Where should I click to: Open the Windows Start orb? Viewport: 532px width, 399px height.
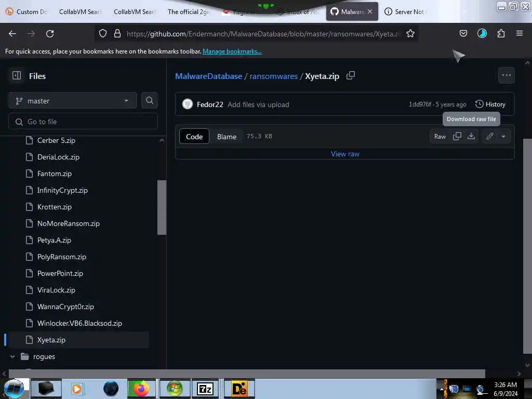[14, 389]
